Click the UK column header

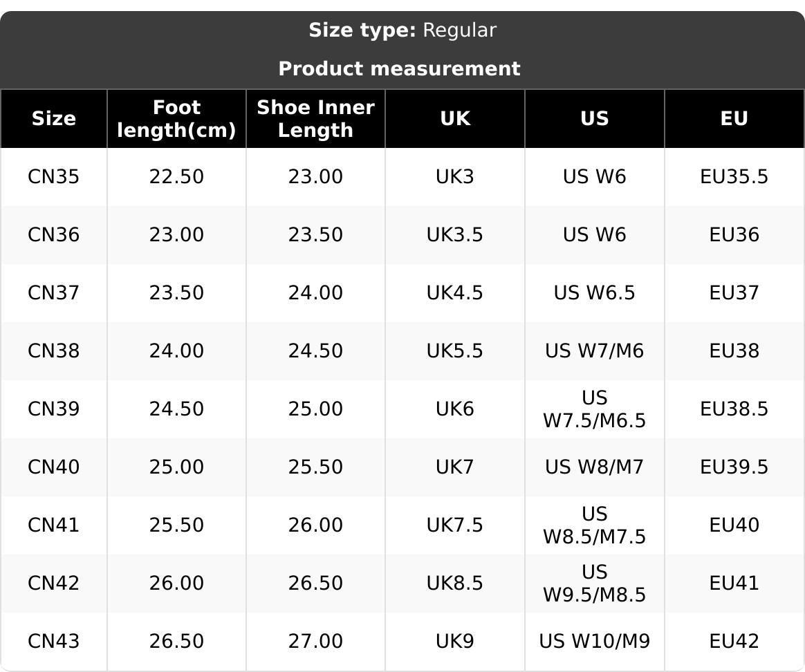[x=455, y=119]
